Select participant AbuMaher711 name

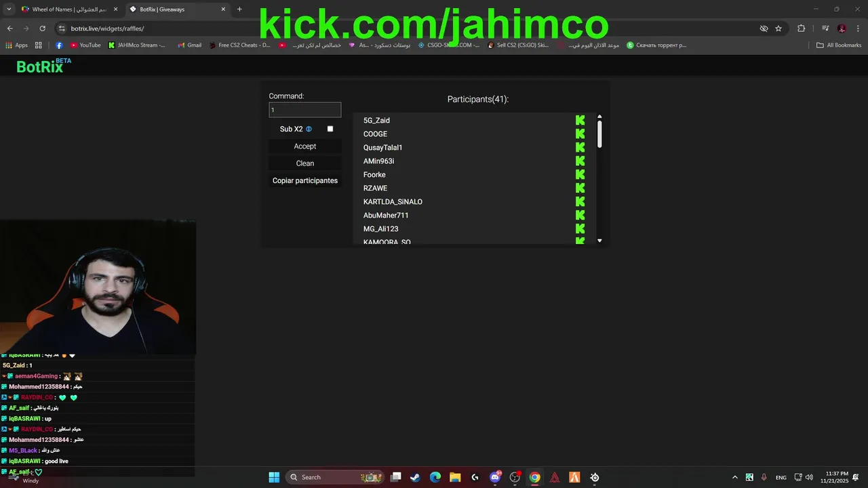click(x=386, y=216)
